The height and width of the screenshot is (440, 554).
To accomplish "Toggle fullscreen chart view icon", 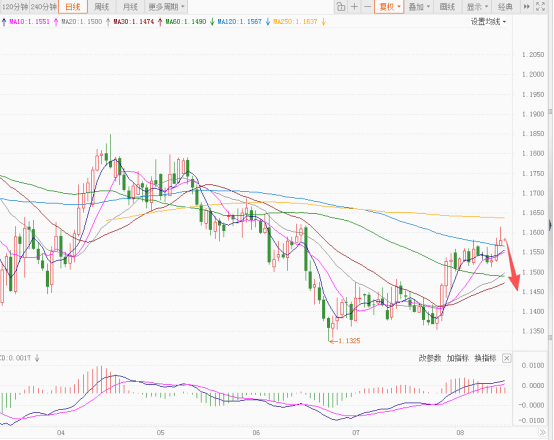I will tap(541, 7).
